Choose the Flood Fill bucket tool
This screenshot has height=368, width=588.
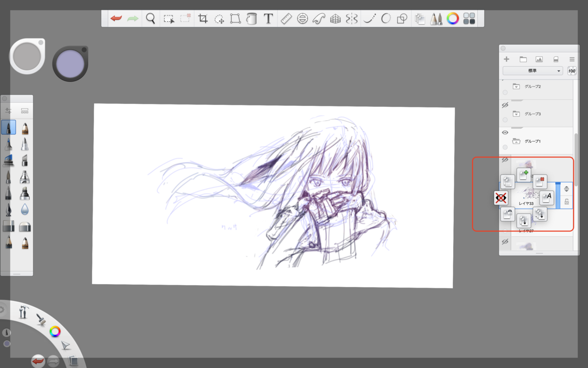point(251,19)
